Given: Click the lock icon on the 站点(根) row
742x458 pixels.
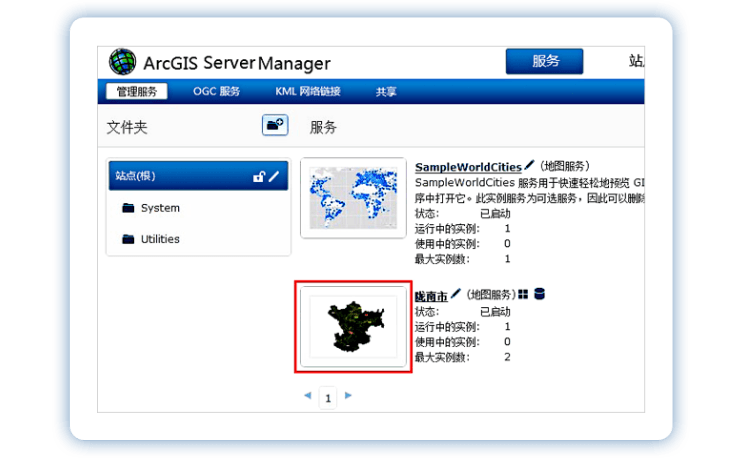Looking at the screenshot, I should point(258,176).
